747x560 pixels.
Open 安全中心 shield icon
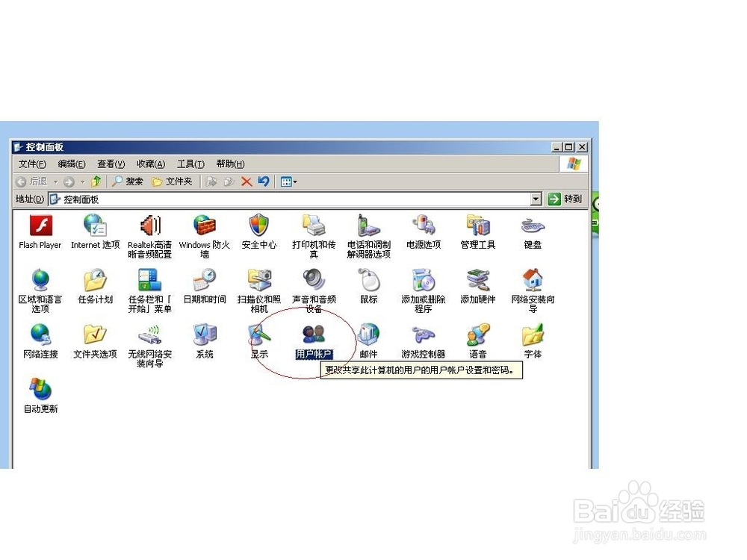click(x=259, y=225)
